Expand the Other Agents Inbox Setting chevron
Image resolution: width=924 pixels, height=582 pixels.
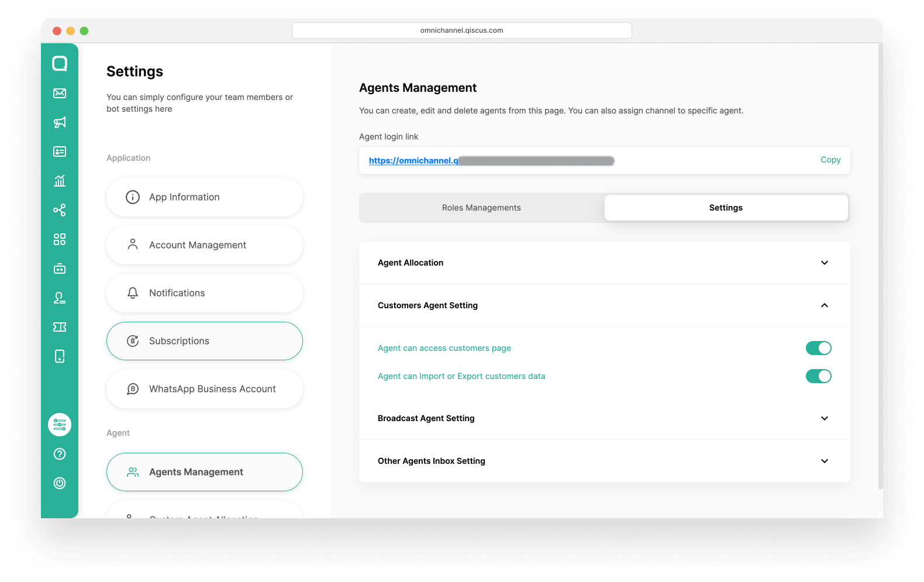(825, 461)
